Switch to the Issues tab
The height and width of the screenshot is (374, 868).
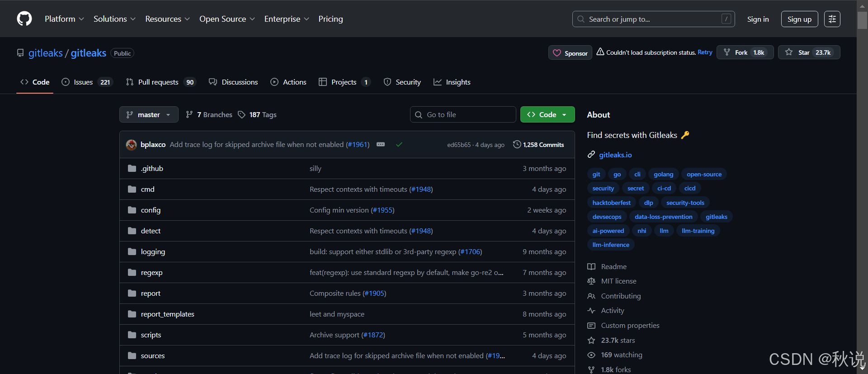pos(87,82)
